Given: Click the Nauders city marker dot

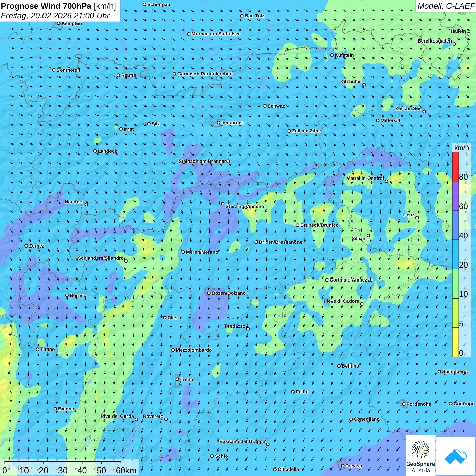Looking at the screenshot, I should point(86,204).
